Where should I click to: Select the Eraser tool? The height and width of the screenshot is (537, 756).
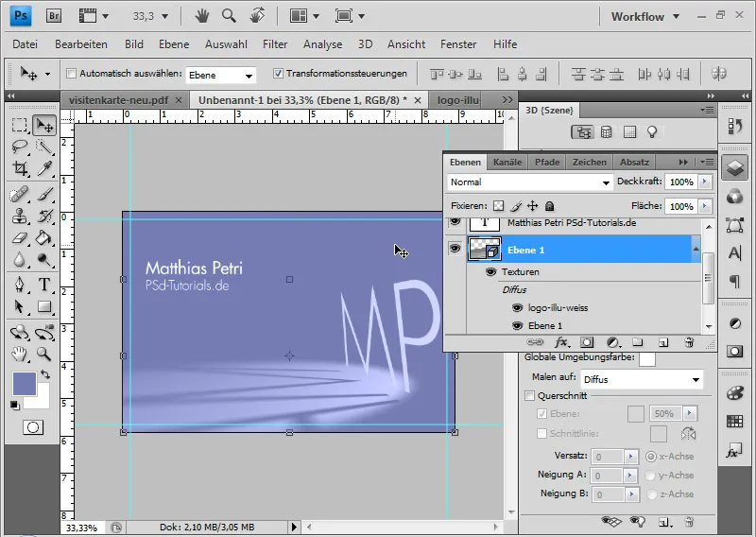(19, 238)
